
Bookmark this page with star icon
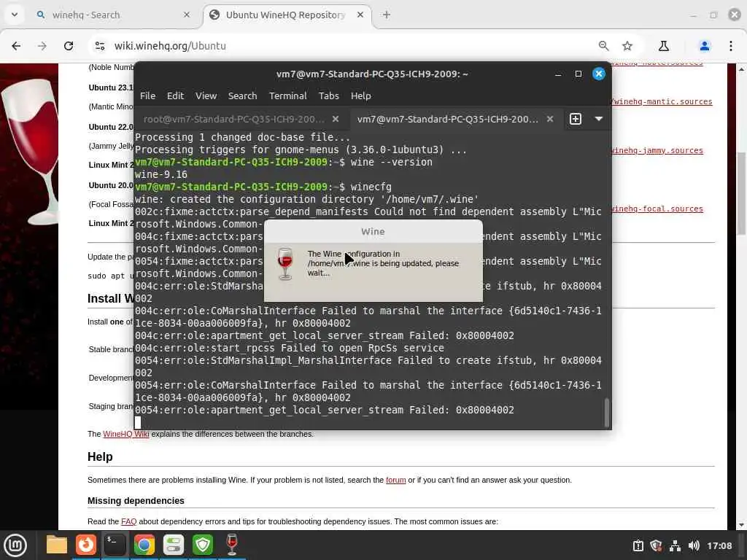(x=627, y=46)
